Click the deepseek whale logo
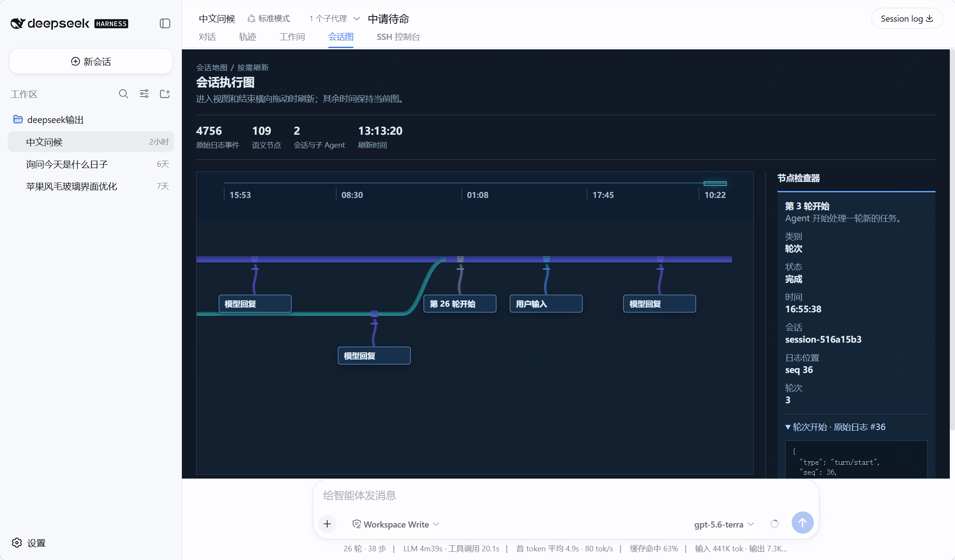Viewport: 955px width, 560px height. pos(18,23)
